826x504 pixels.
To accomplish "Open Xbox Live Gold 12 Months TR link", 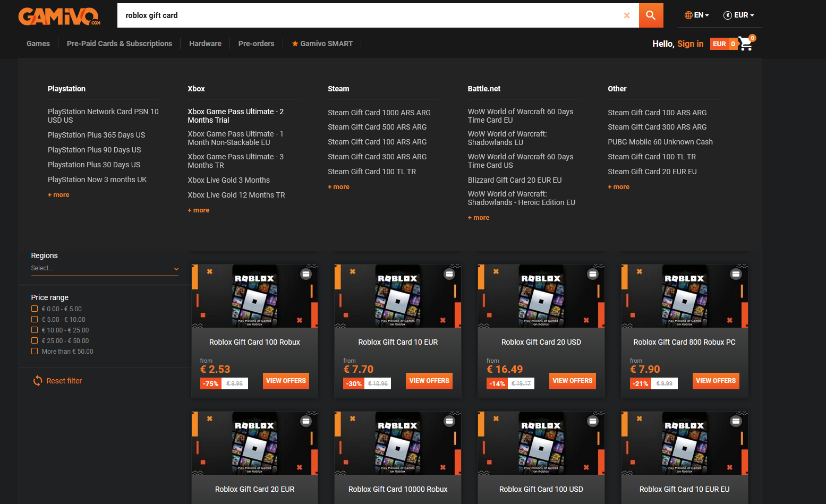I will (236, 195).
